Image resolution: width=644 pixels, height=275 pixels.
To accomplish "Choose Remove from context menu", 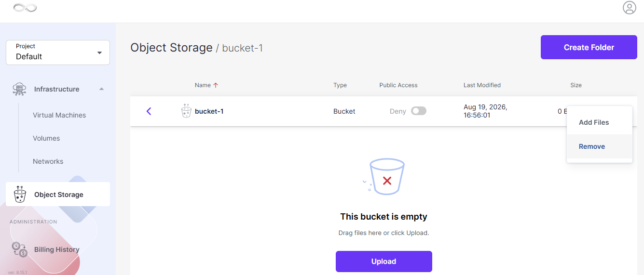I will 600,146.
